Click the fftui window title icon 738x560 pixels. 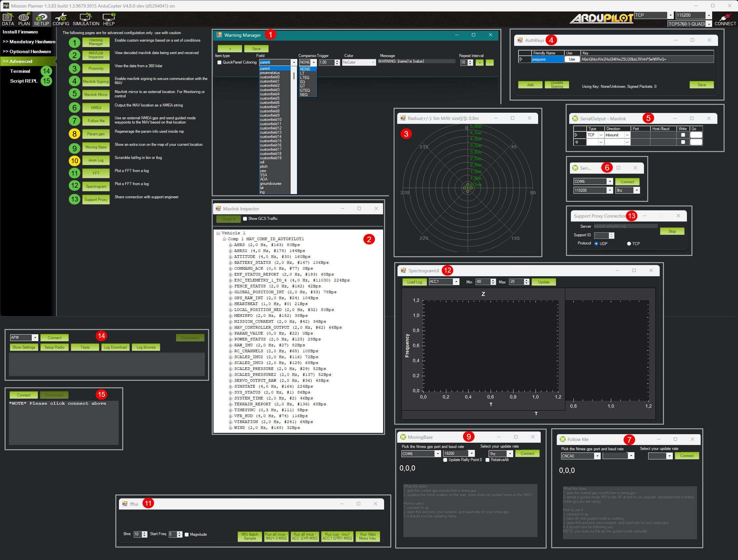[125, 504]
